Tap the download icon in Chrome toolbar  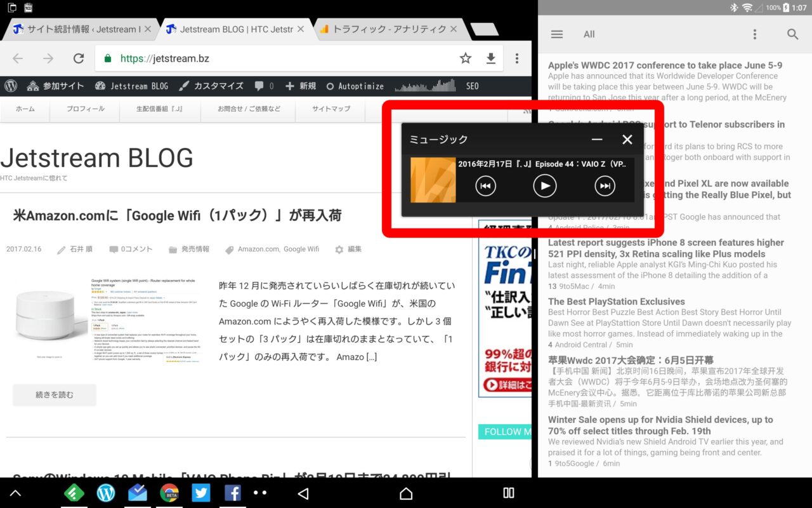click(x=490, y=58)
